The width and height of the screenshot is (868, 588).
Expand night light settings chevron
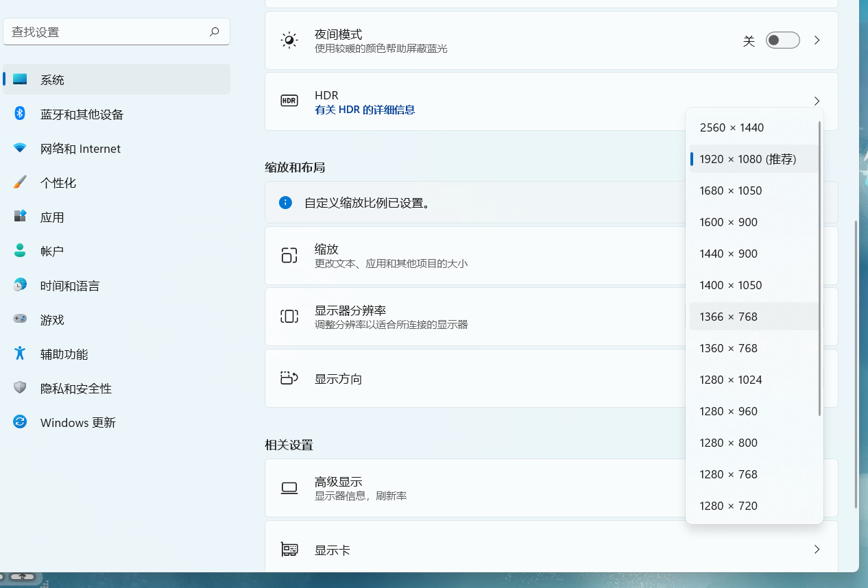[x=817, y=40]
